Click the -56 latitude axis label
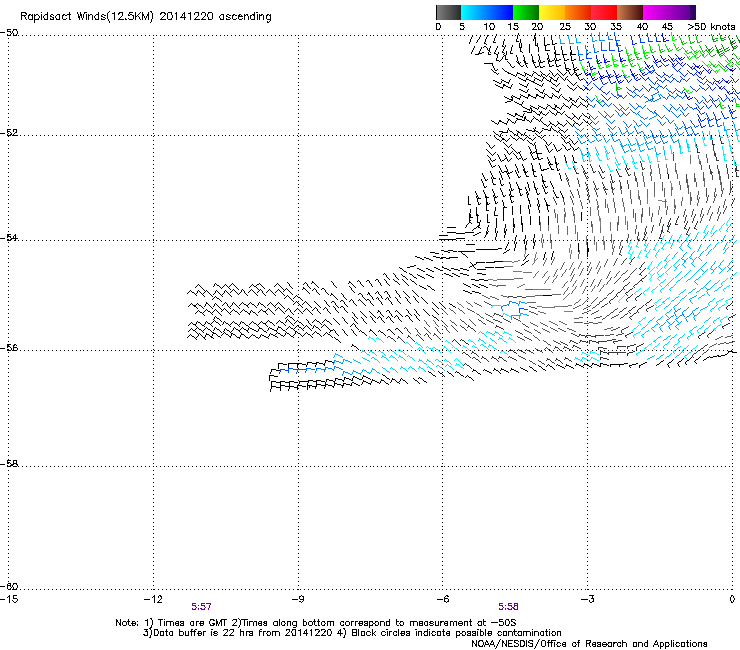Viewport: 740px width, 650px height. (9, 348)
